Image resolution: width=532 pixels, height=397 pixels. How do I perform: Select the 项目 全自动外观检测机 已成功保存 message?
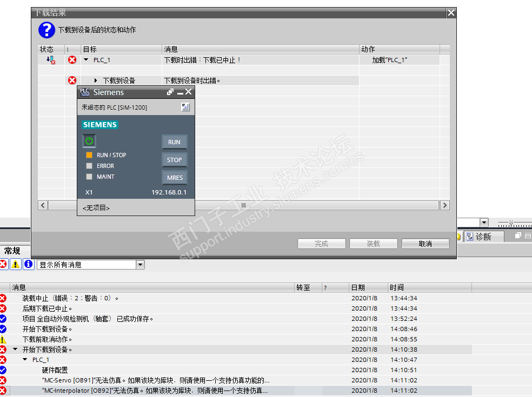[236, 319]
